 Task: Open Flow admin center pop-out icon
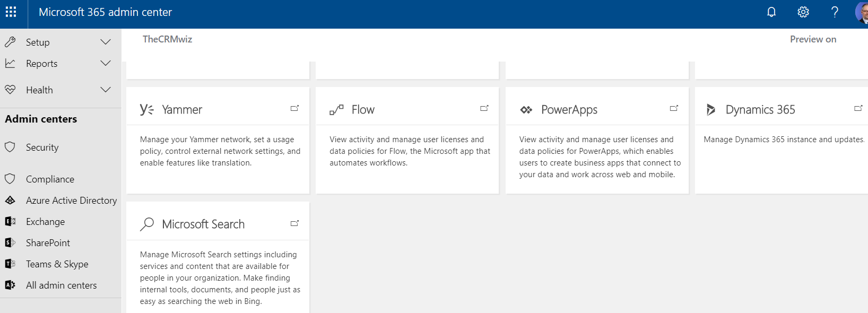coord(484,108)
